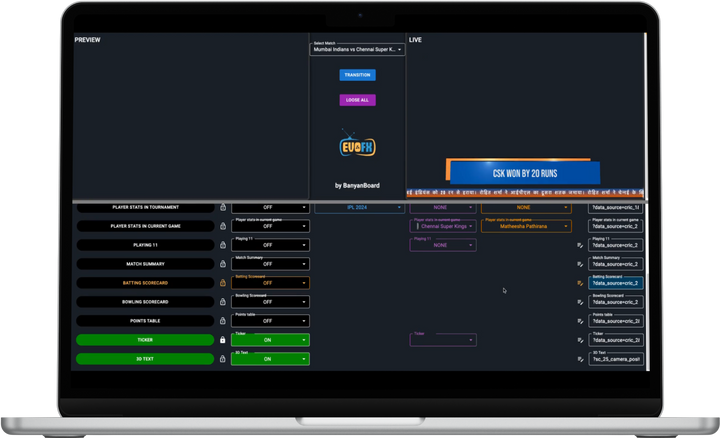Click the scrolling Hindi ticker strip
Image resolution: width=720 pixels, height=438 pixels.
click(525, 193)
